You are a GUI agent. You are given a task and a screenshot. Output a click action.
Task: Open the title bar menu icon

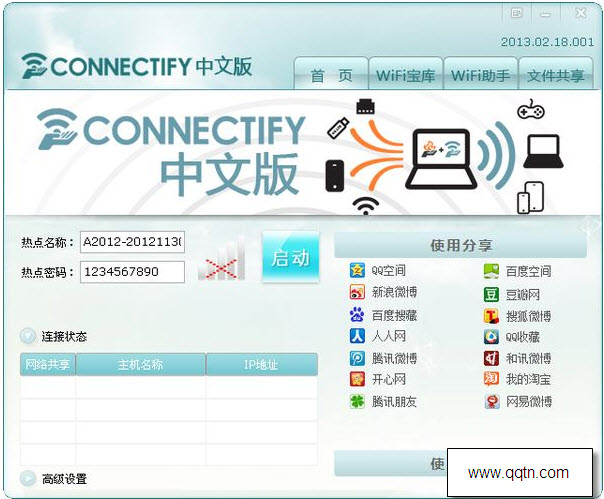[517, 13]
